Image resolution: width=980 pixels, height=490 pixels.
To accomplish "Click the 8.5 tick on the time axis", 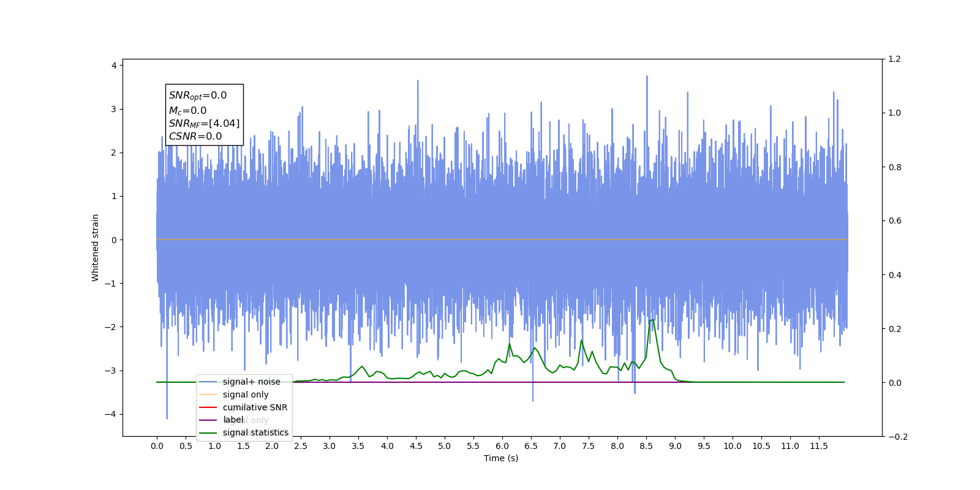I will [x=646, y=446].
